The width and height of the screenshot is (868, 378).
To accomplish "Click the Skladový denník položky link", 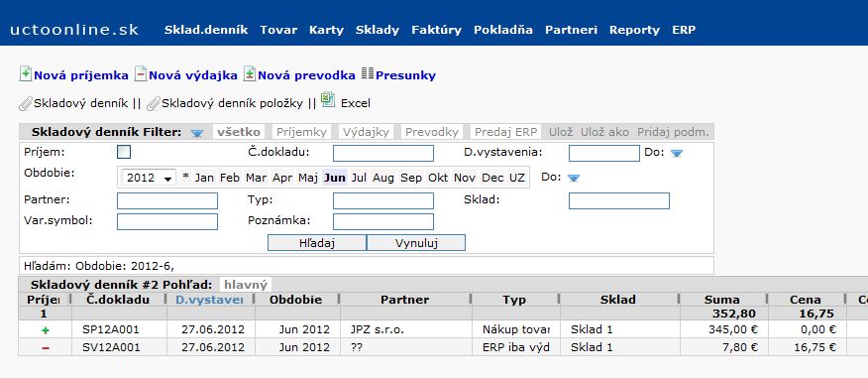I will click(x=232, y=103).
